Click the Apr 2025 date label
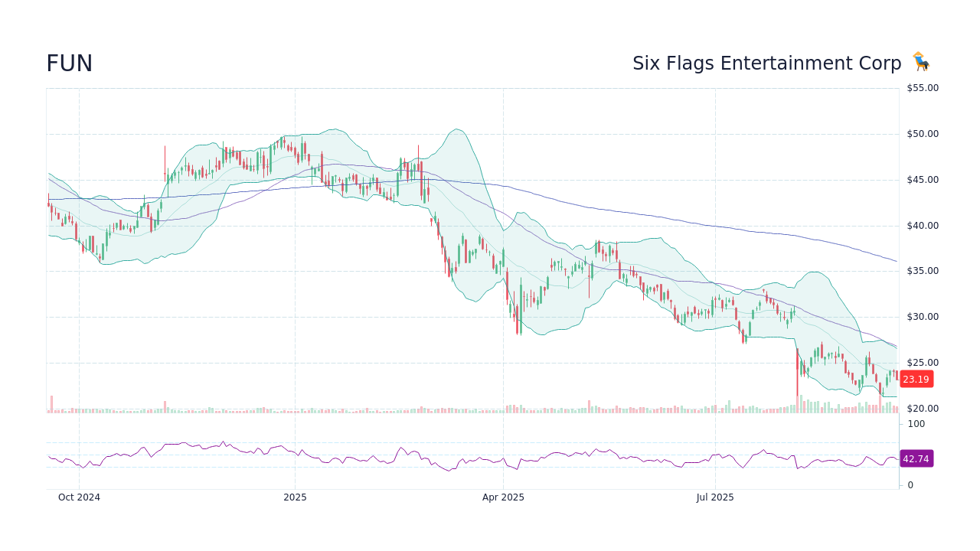Image resolution: width=980 pixels, height=551 pixels. [503, 497]
